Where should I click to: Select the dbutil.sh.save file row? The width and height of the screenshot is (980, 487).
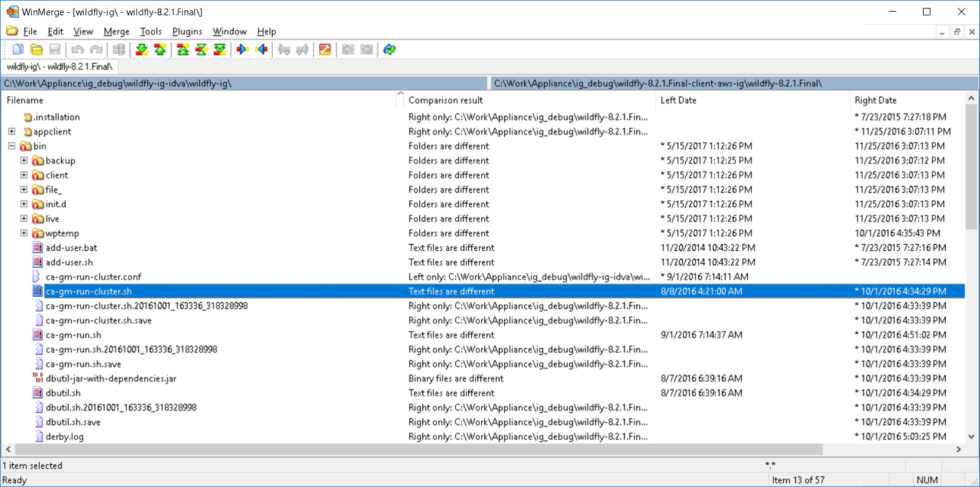pyautogui.click(x=483, y=422)
